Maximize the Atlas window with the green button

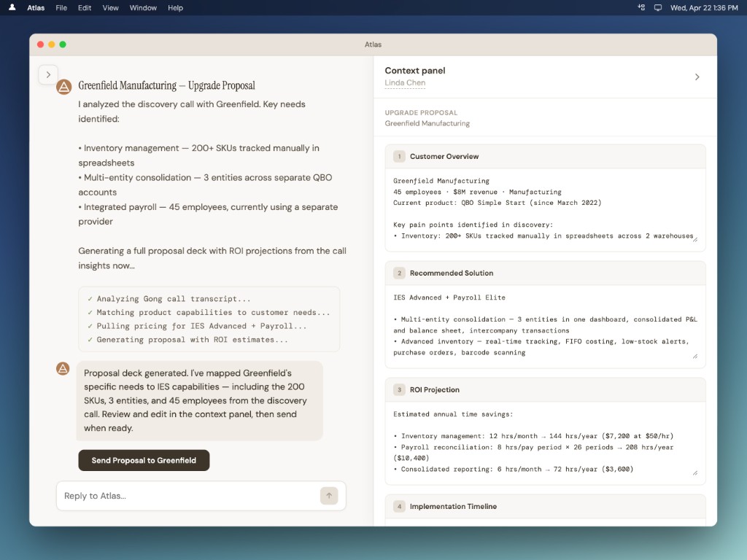pos(63,44)
